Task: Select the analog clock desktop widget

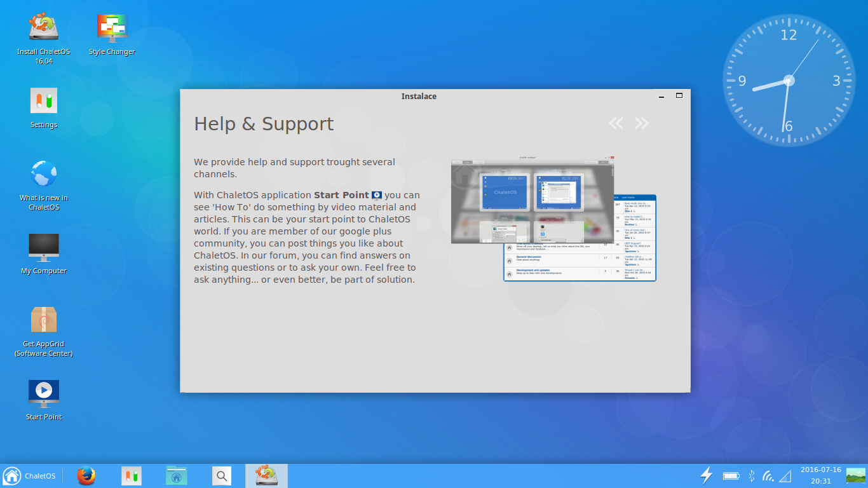Action: (789, 80)
